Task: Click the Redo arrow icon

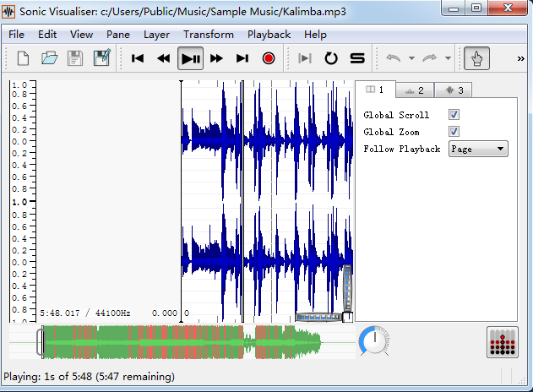Action: coord(430,58)
